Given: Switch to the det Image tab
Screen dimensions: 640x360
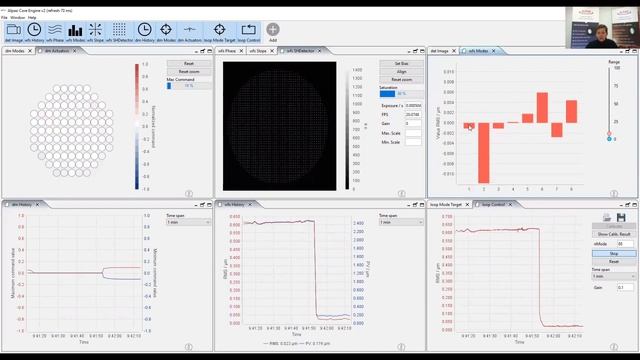Looking at the screenshot, I should (440, 51).
